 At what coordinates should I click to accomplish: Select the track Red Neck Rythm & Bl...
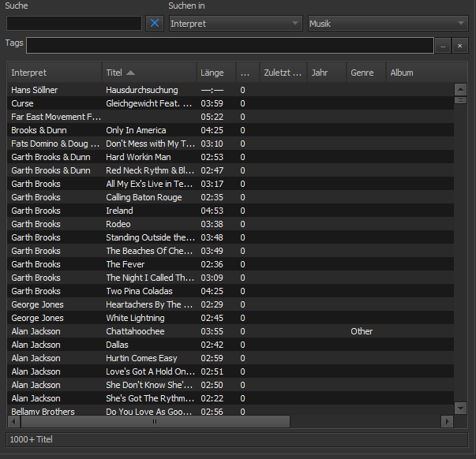tap(231, 170)
